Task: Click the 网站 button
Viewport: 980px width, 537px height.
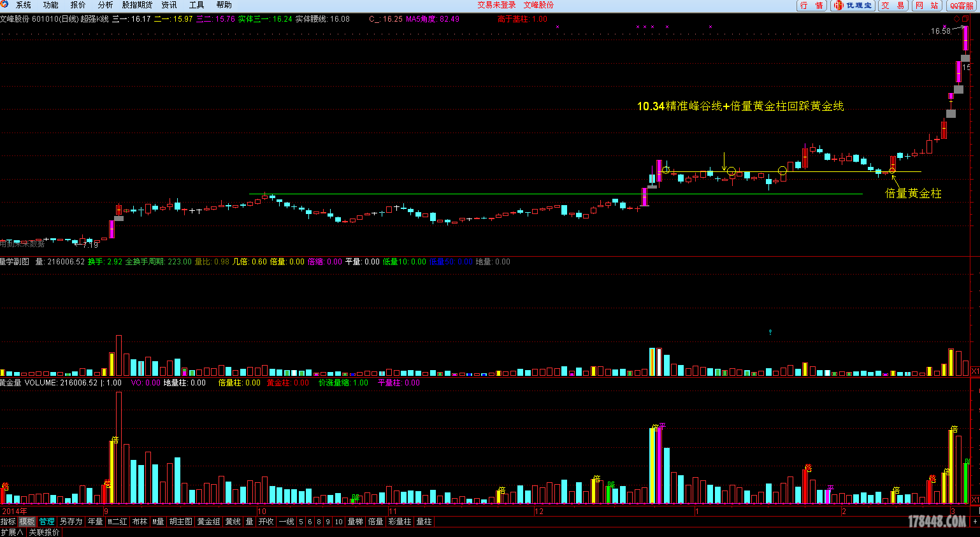Action: coord(927,5)
